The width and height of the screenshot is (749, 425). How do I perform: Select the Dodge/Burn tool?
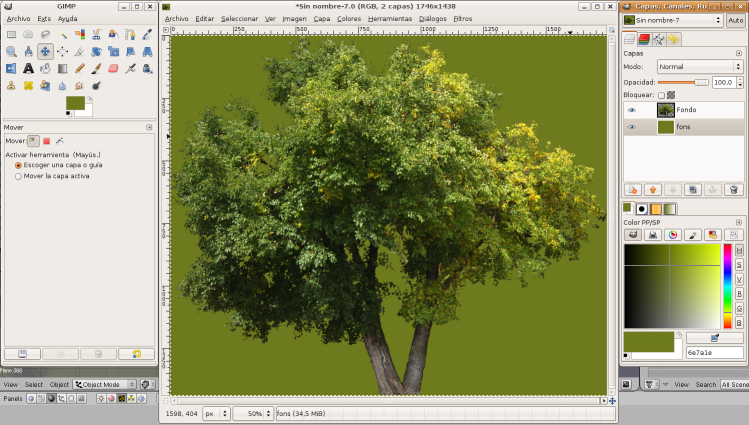96,86
